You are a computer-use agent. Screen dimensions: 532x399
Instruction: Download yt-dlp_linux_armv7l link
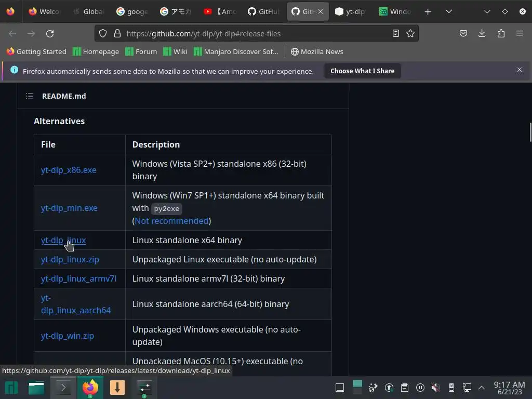coord(79,278)
